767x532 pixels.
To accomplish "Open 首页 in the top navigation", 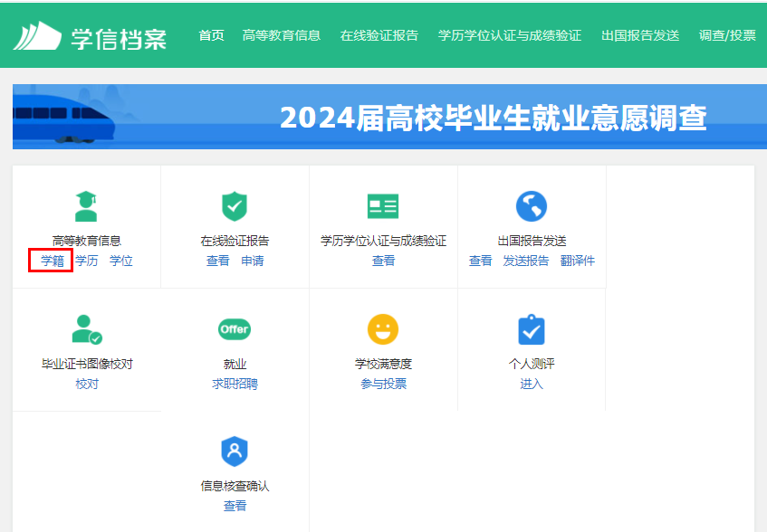I will [x=211, y=35].
